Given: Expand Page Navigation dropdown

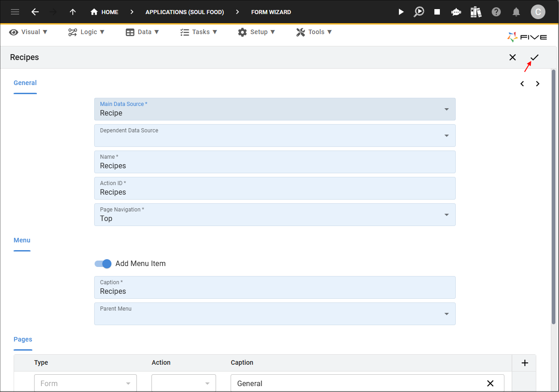Looking at the screenshot, I should 447,215.
